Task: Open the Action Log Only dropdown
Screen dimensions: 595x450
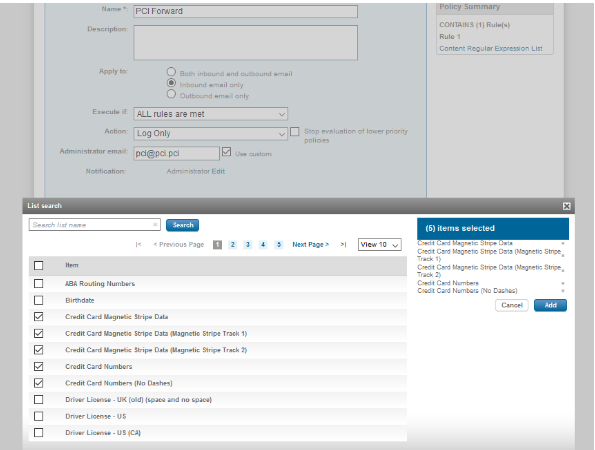Action: tap(210, 134)
